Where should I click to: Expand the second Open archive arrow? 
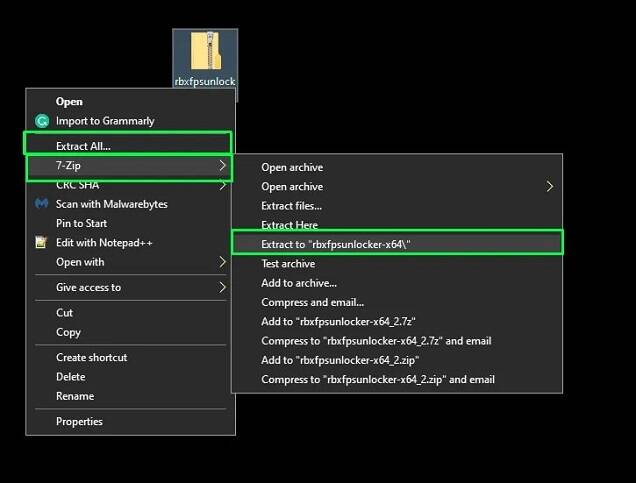point(550,187)
